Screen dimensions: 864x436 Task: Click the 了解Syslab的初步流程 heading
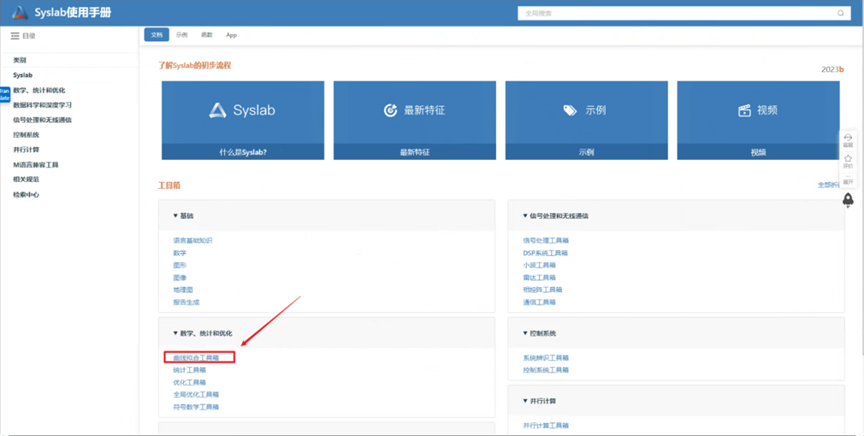point(195,65)
